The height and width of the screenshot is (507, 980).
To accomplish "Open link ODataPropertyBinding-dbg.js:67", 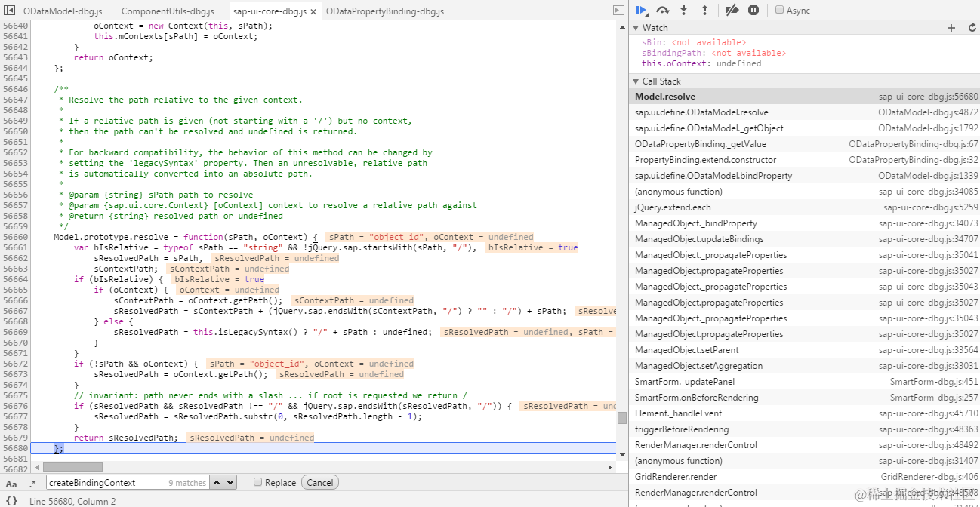I will pos(914,144).
